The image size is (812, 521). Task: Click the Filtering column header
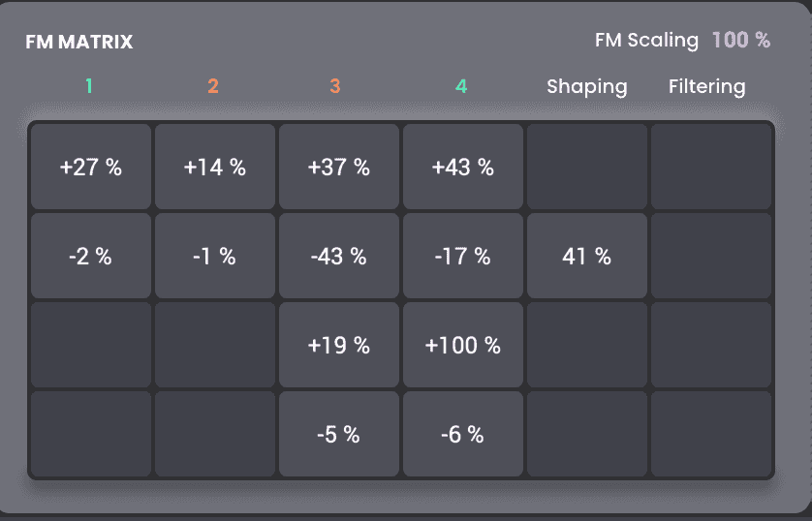click(706, 86)
